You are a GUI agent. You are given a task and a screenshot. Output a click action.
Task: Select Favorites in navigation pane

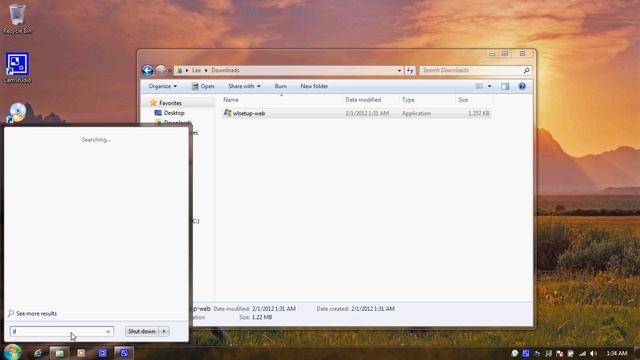tap(170, 103)
